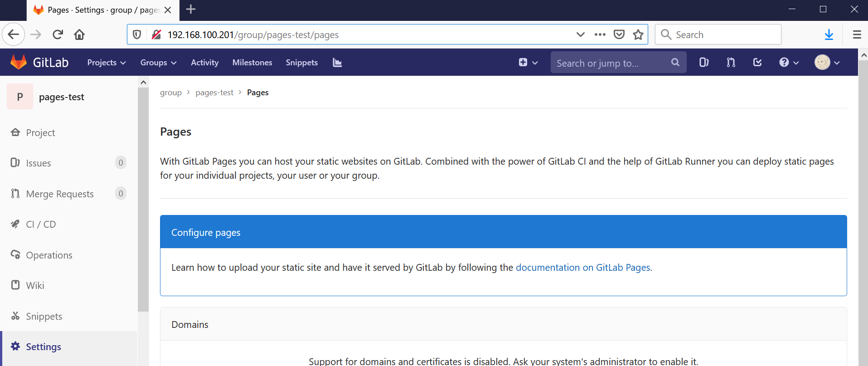Open documentation on GitLab Pages link
868x366 pixels.
pyautogui.click(x=583, y=268)
